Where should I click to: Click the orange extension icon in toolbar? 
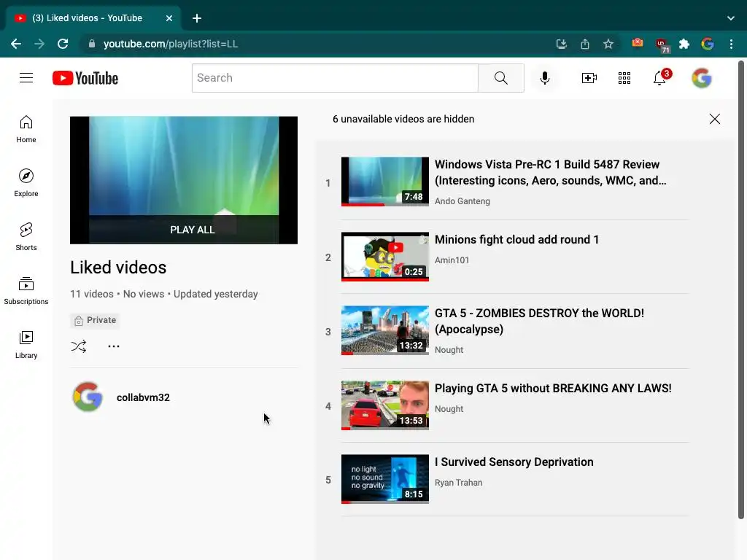(638, 43)
